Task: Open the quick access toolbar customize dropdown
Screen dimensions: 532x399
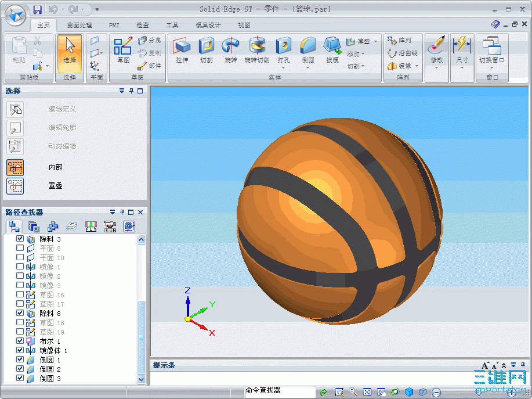Action: click(97, 9)
